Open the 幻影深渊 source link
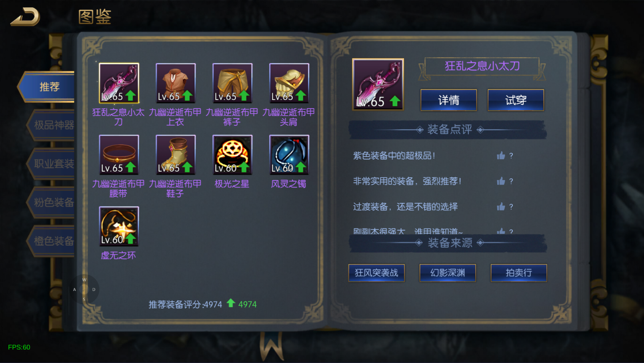 448,273
